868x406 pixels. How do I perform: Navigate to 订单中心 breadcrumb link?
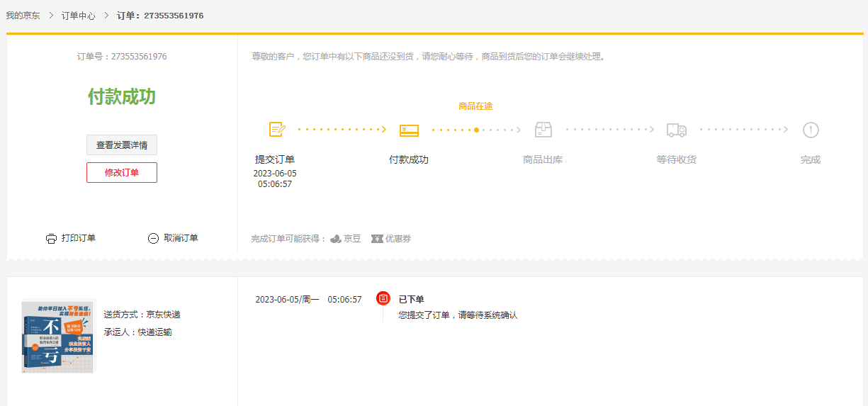tap(78, 16)
